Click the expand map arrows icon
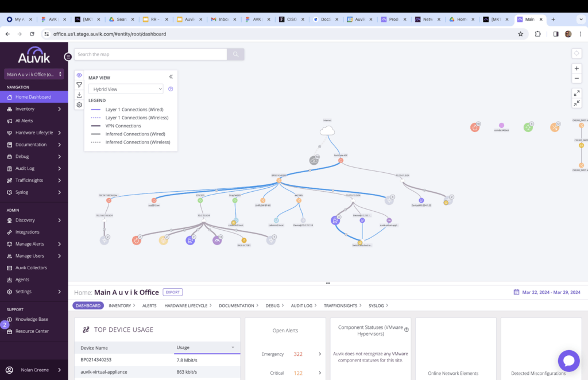Image resolution: width=588 pixels, height=380 pixels. coord(577,93)
